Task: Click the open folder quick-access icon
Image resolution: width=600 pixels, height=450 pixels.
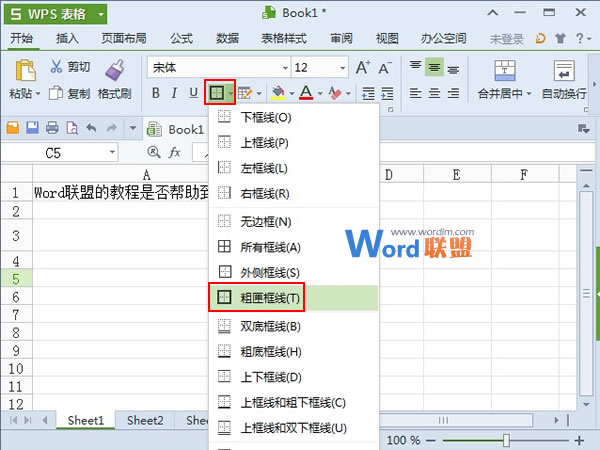Action: tap(13, 128)
